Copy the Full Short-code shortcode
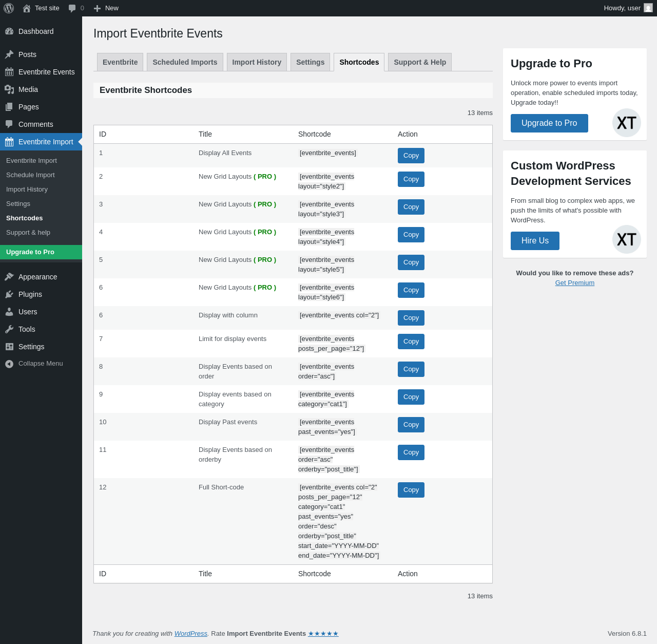This screenshot has width=657, height=644. point(411,490)
